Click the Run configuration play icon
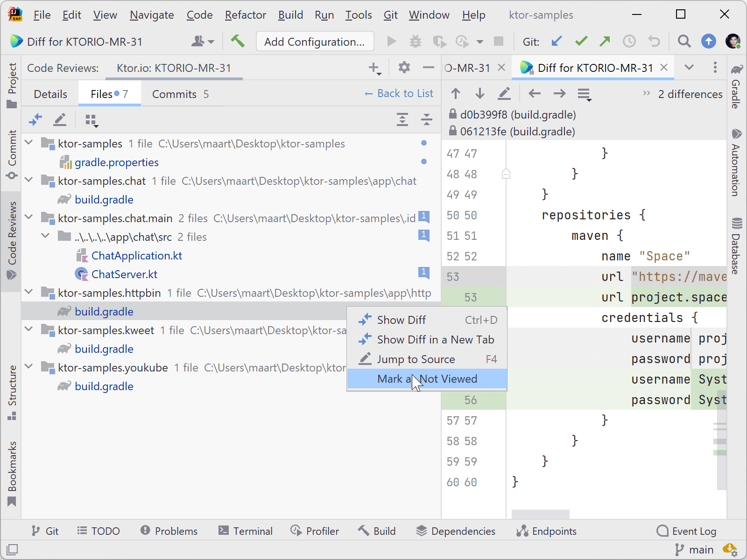 (x=392, y=42)
